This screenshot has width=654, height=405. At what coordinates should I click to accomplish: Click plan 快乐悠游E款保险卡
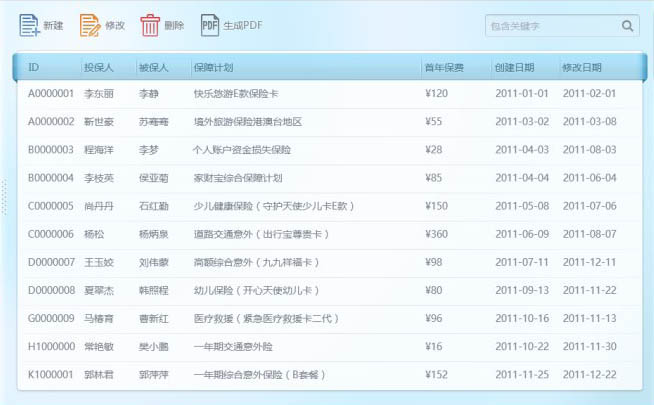tap(236, 94)
